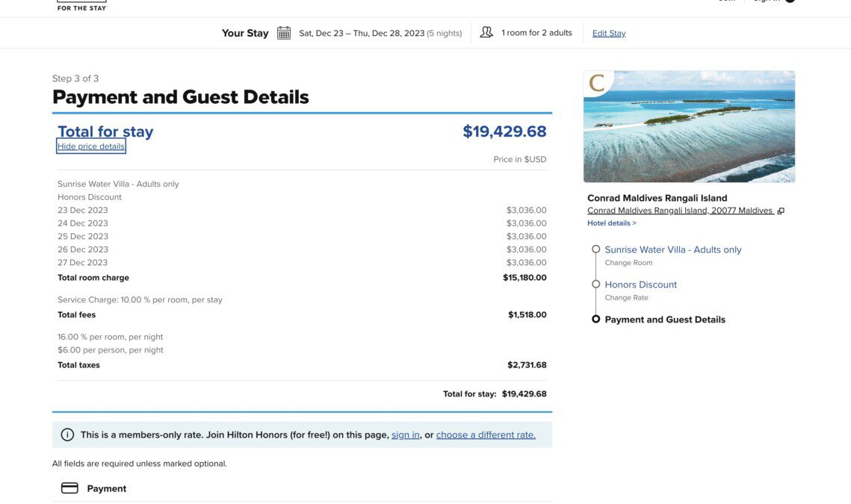Choose a different rate link

(x=486, y=435)
